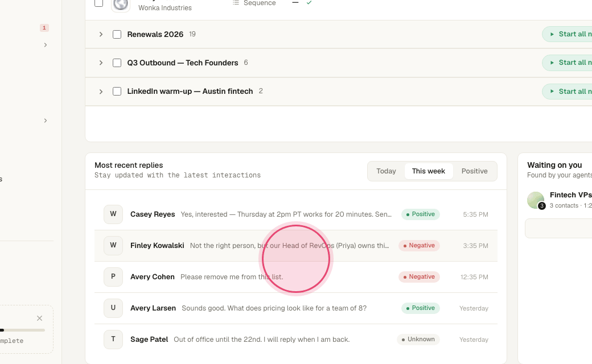Click Positive badge on Avery Larsen row
Screen dimensions: 592x364
tap(420, 308)
